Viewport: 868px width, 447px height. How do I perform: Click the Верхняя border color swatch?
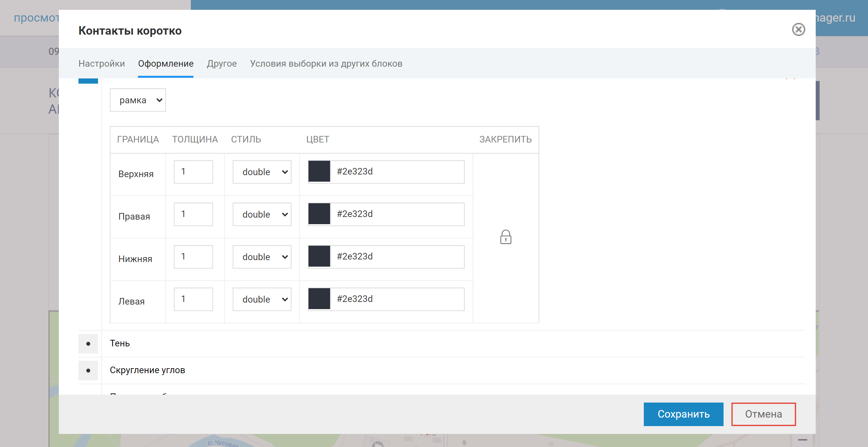tap(319, 172)
